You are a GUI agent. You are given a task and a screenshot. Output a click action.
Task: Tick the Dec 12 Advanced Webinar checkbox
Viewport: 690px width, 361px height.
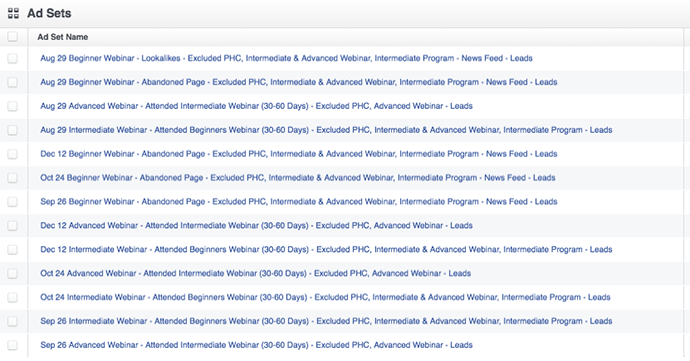[x=13, y=225]
